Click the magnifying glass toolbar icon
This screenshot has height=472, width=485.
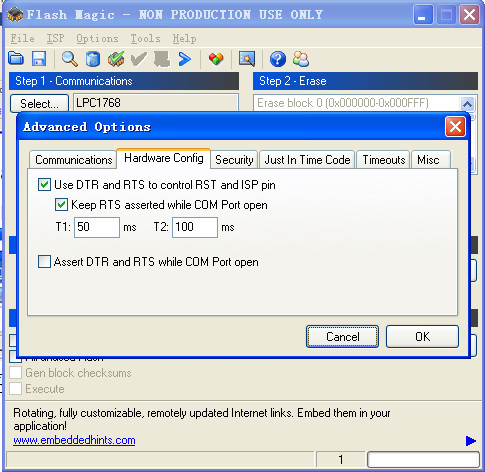70,59
